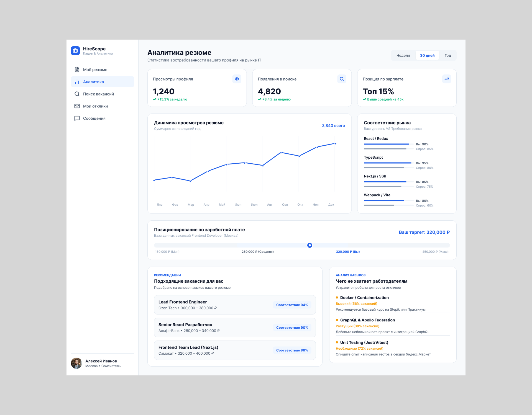The image size is (532, 415).
Task: Click the Соответствие 94% badge
Action: click(x=292, y=305)
